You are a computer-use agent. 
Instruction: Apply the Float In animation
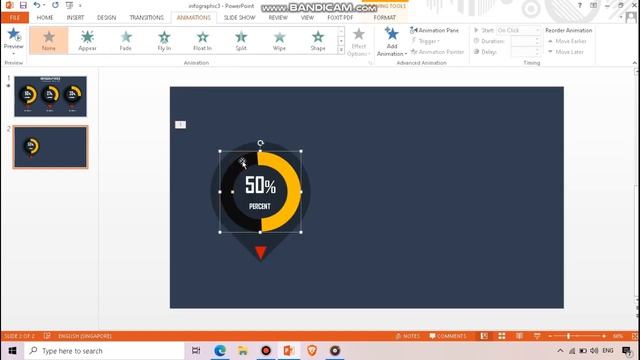click(x=202, y=40)
